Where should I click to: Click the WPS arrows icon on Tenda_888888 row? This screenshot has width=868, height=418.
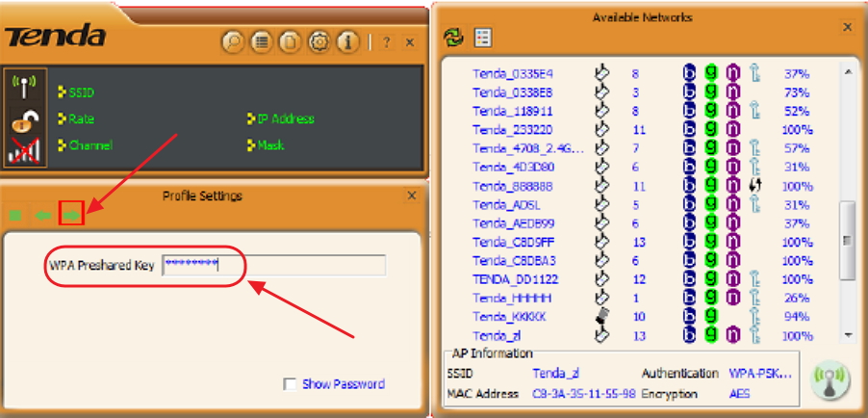[x=755, y=186]
